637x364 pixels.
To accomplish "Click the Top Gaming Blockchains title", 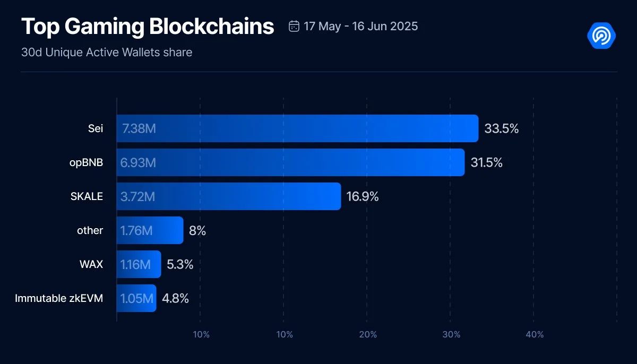I will 148,27.
